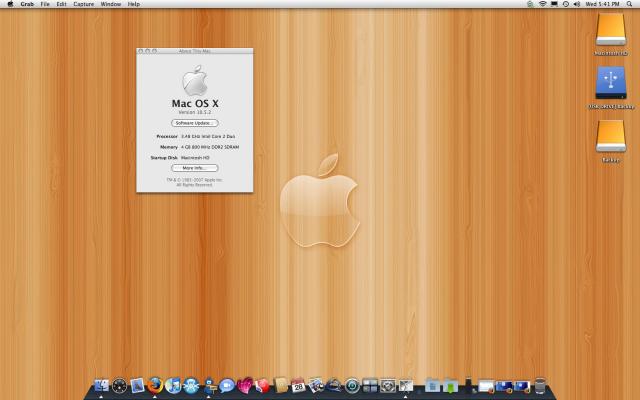Click the Wed 5:41 PM clock
640x400 pixels.
click(x=602, y=4)
